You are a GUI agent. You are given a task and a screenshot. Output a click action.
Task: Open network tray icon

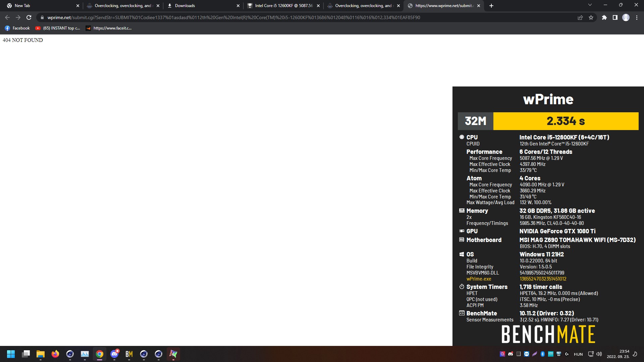(x=591, y=354)
